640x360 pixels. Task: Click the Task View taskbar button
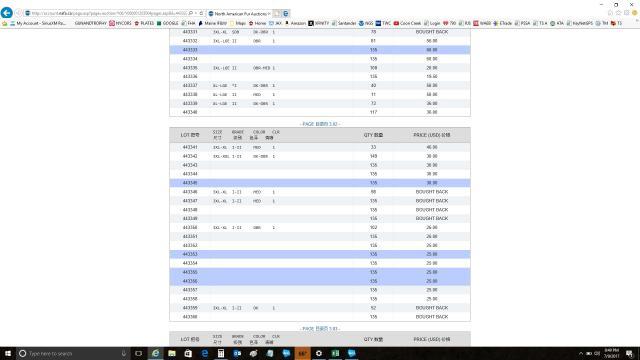(138, 353)
